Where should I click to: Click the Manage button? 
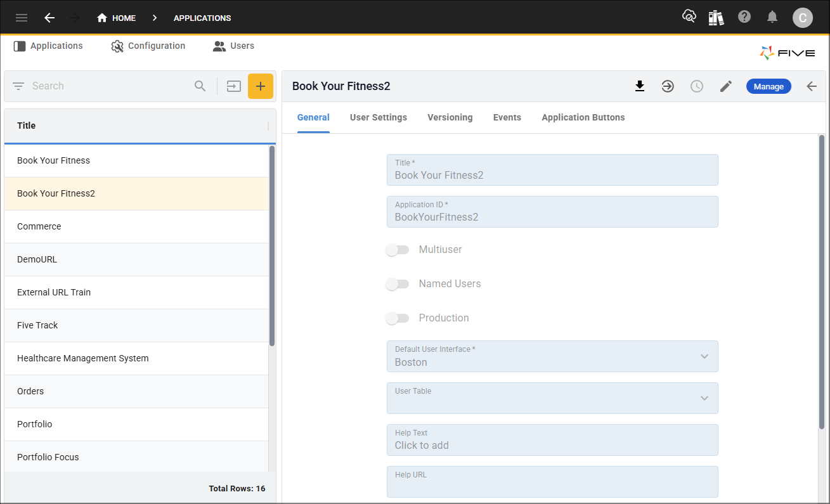coord(768,86)
